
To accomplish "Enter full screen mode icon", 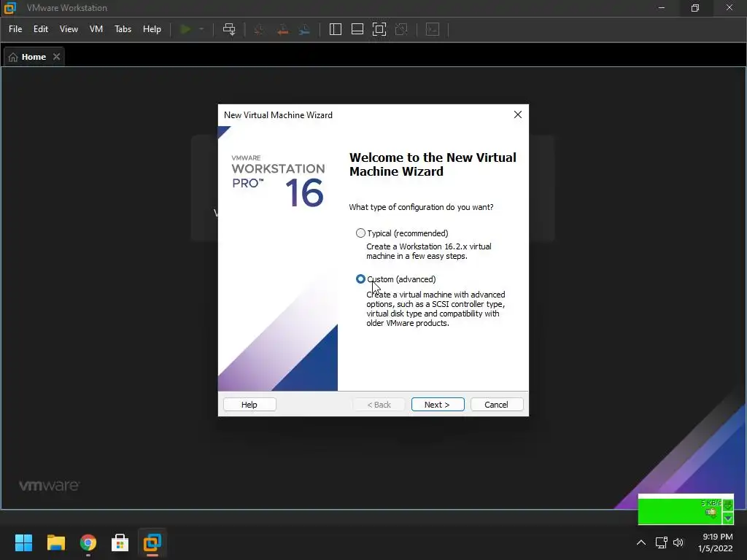I will click(x=379, y=29).
